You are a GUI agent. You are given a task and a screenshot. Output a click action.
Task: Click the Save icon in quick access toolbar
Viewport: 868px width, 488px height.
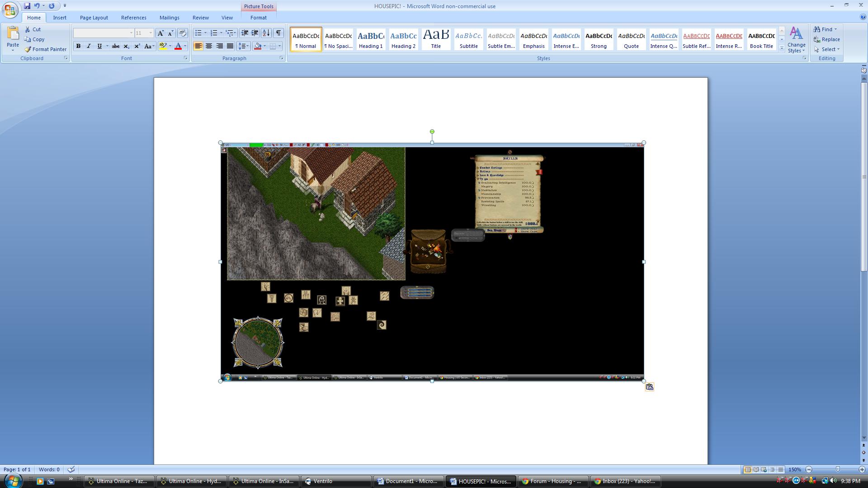[x=27, y=6]
